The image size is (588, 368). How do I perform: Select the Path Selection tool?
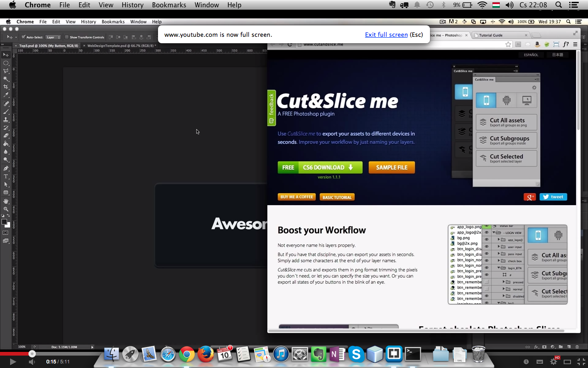click(x=6, y=184)
